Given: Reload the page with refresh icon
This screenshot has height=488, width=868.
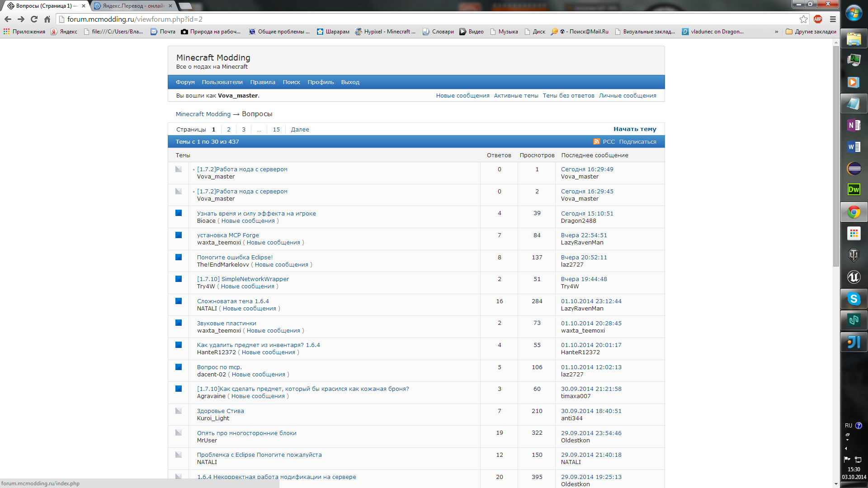Looking at the screenshot, I should [34, 19].
